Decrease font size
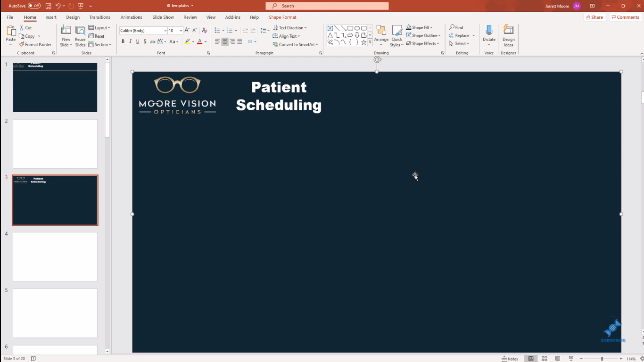Viewport: 644px width, 362px height. (195, 31)
